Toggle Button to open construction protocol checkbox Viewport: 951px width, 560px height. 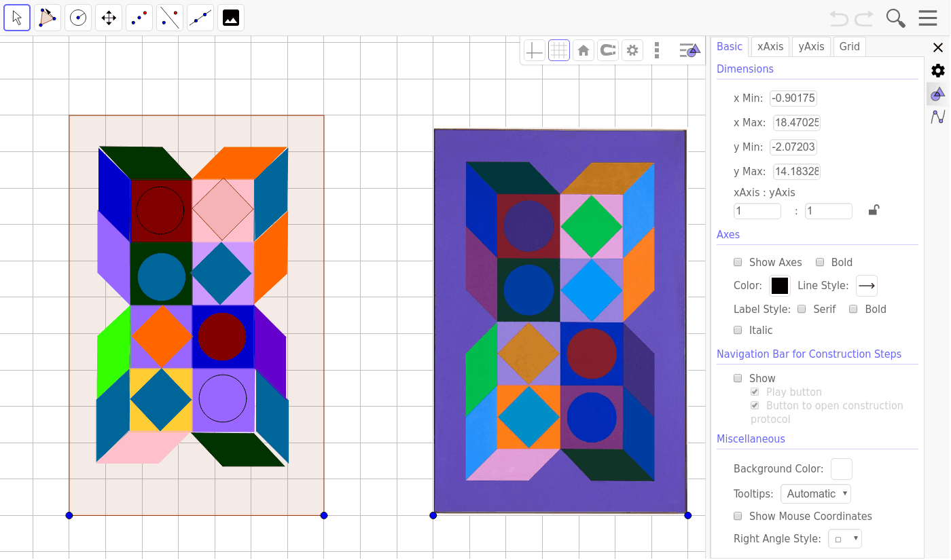[x=755, y=405]
